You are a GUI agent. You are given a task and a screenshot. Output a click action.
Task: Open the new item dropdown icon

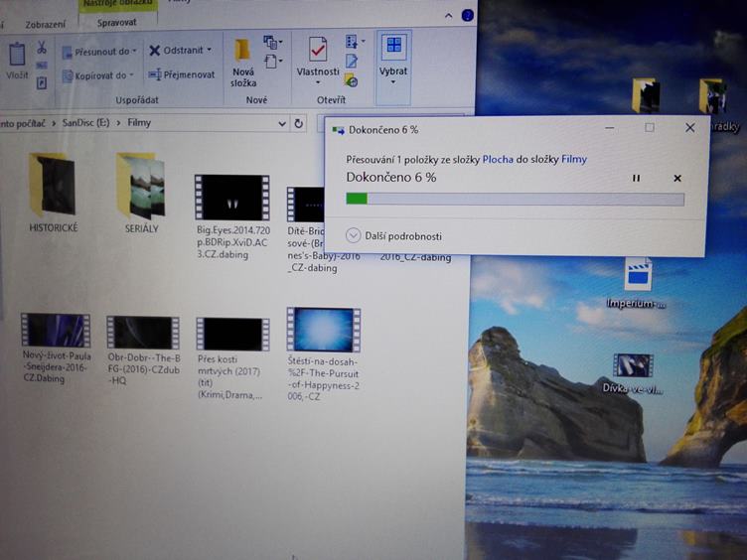click(273, 42)
